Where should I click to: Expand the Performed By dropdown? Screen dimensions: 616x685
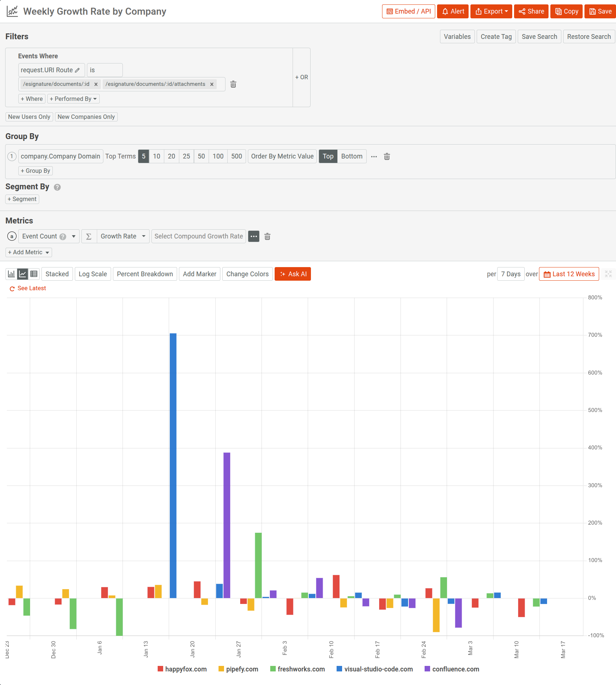(73, 98)
